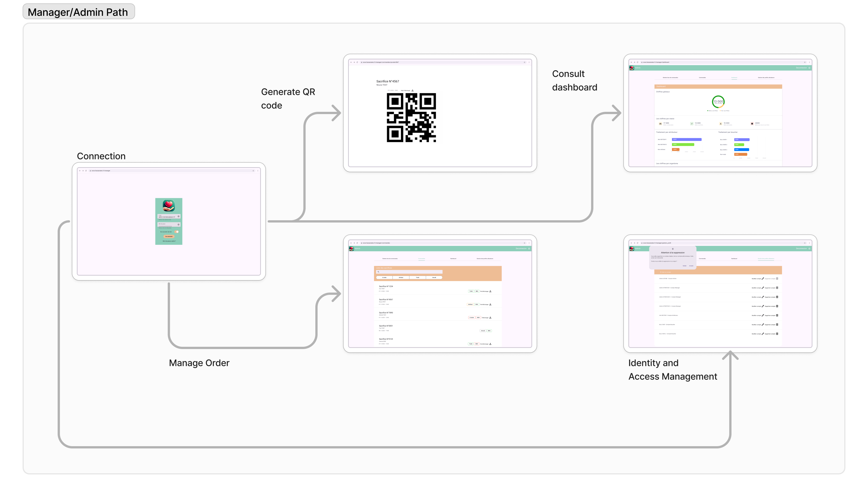This screenshot has height=497, width=868.
Task: Click the 13 000 circular progress gauge
Action: point(718,101)
